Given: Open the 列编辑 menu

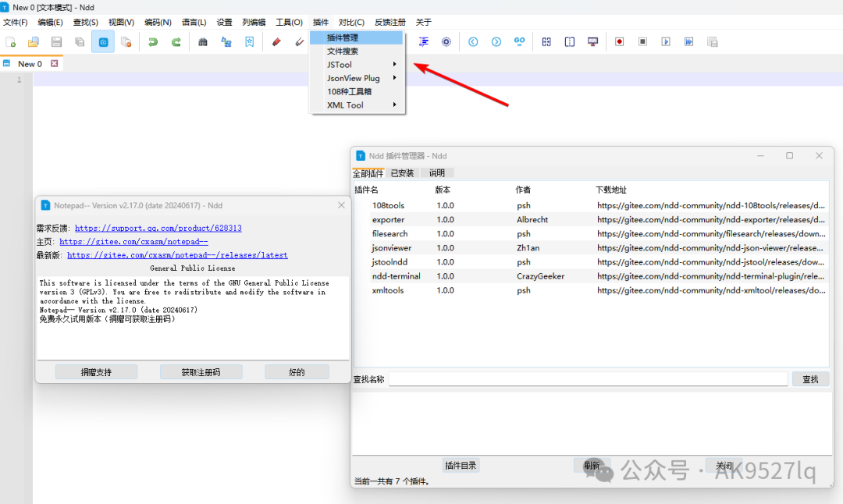Looking at the screenshot, I should coord(254,22).
